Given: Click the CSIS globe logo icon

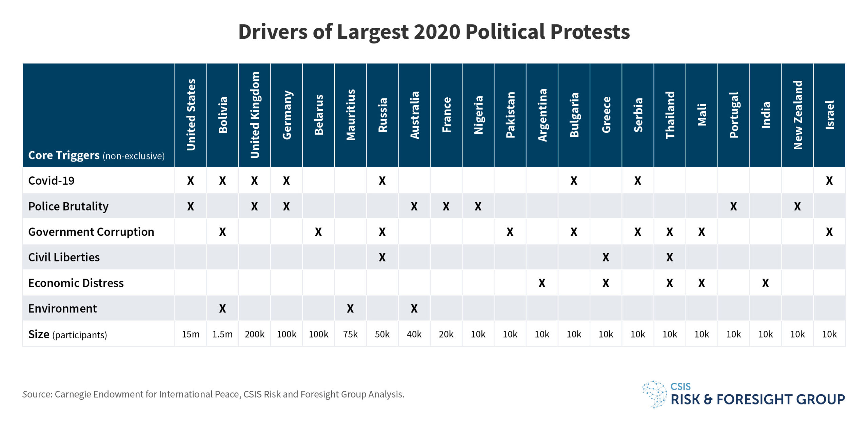Looking at the screenshot, I should [x=654, y=394].
